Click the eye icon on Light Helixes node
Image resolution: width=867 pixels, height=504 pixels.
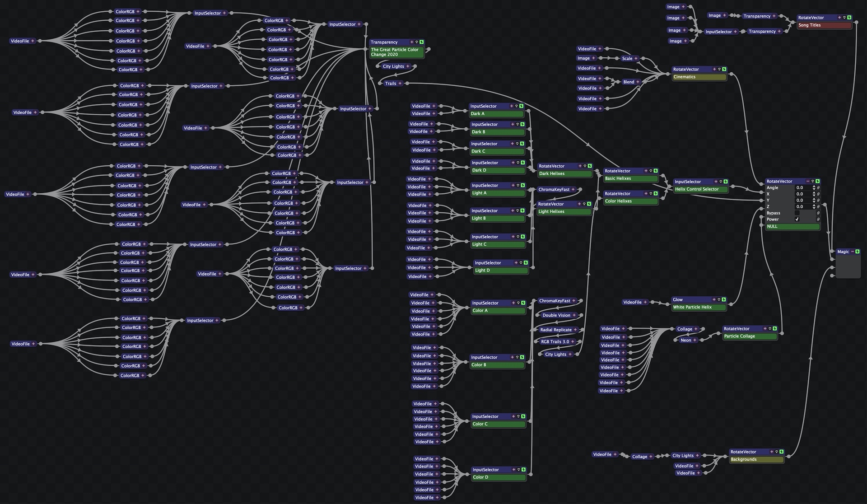[x=584, y=204]
